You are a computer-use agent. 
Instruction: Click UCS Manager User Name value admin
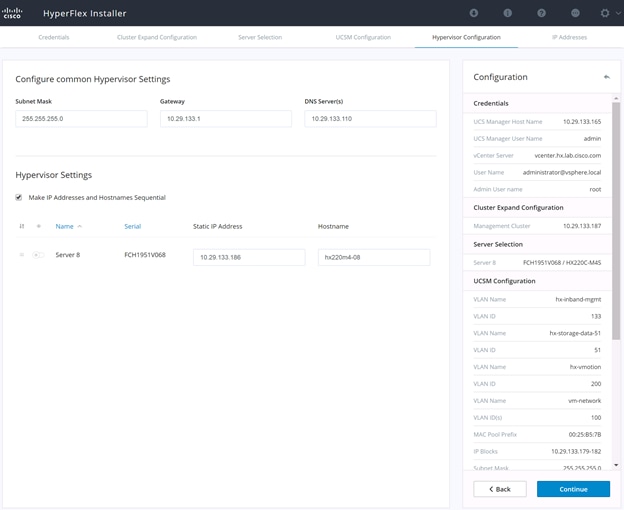point(592,138)
